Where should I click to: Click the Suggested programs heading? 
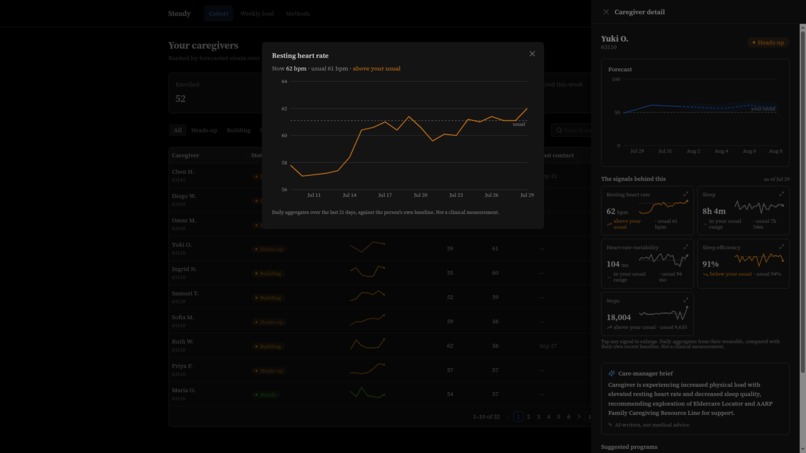(629, 447)
